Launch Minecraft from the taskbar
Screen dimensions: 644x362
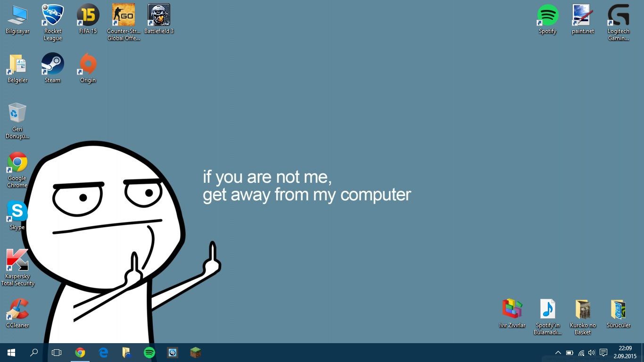coord(196,353)
